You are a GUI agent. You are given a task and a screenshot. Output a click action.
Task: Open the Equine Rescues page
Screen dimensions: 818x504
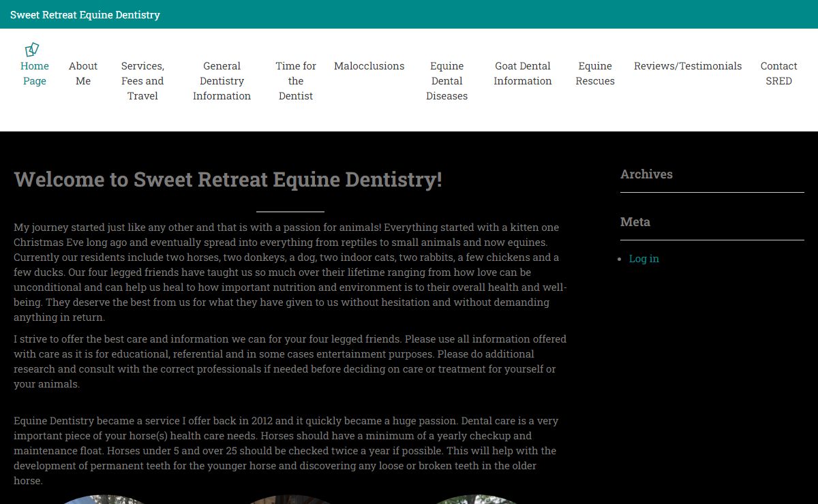(x=595, y=74)
